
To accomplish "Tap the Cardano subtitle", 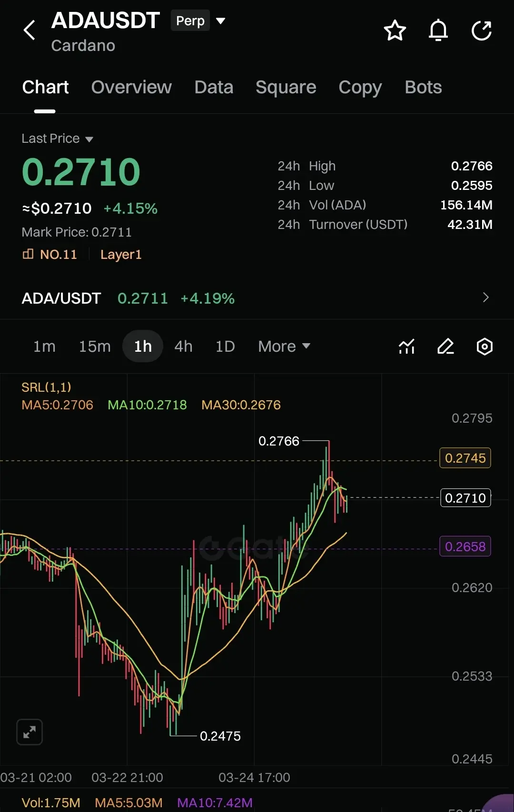I will [83, 46].
